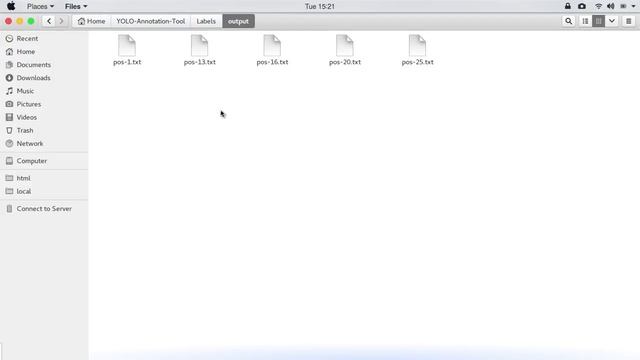Go back with the left arrow
This screenshot has height=360, width=640.
tap(49, 21)
